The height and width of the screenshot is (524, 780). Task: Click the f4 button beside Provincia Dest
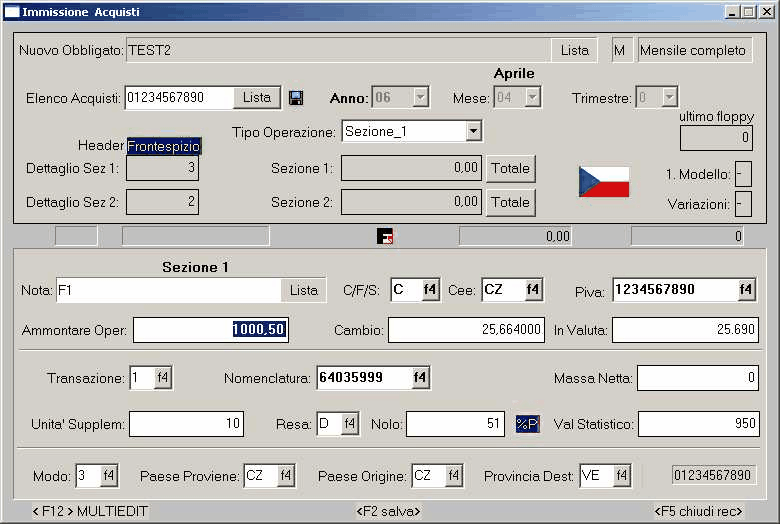(x=622, y=476)
